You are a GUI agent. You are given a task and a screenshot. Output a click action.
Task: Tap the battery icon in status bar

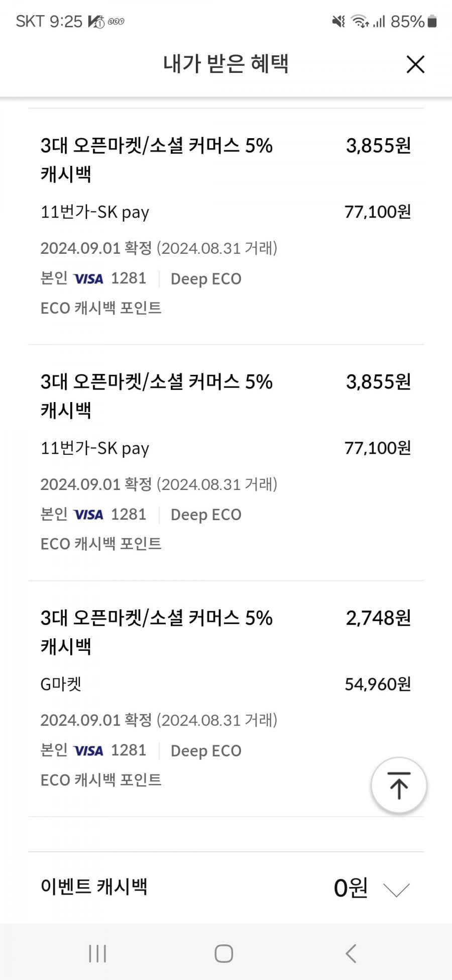coord(432,21)
